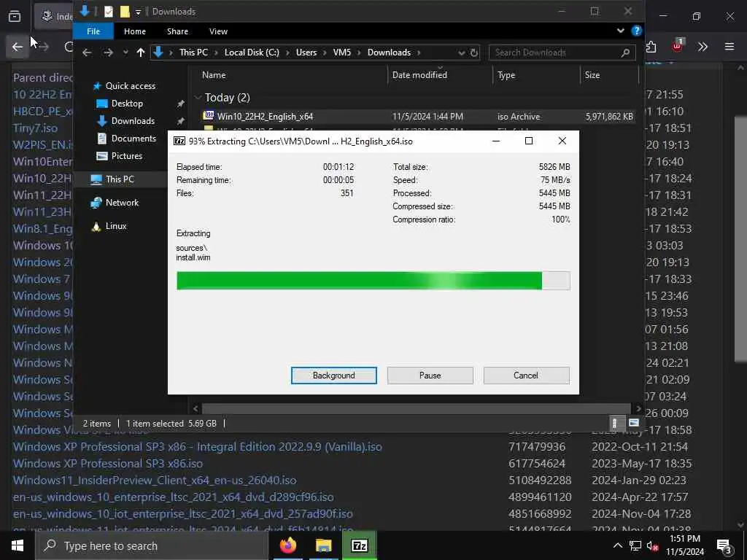Open Documents in navigation pane
The width and height of the screenshot is (747, 560).
[133, 138]
